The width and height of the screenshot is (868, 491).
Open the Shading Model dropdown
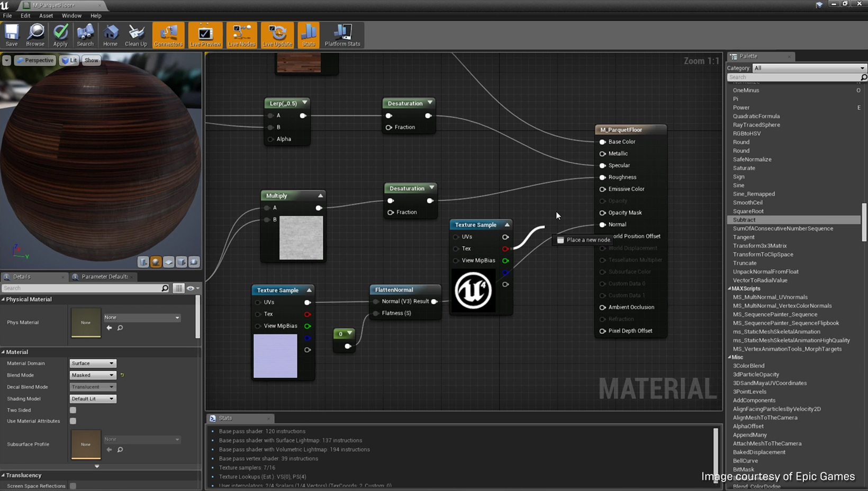click(92, 398)
